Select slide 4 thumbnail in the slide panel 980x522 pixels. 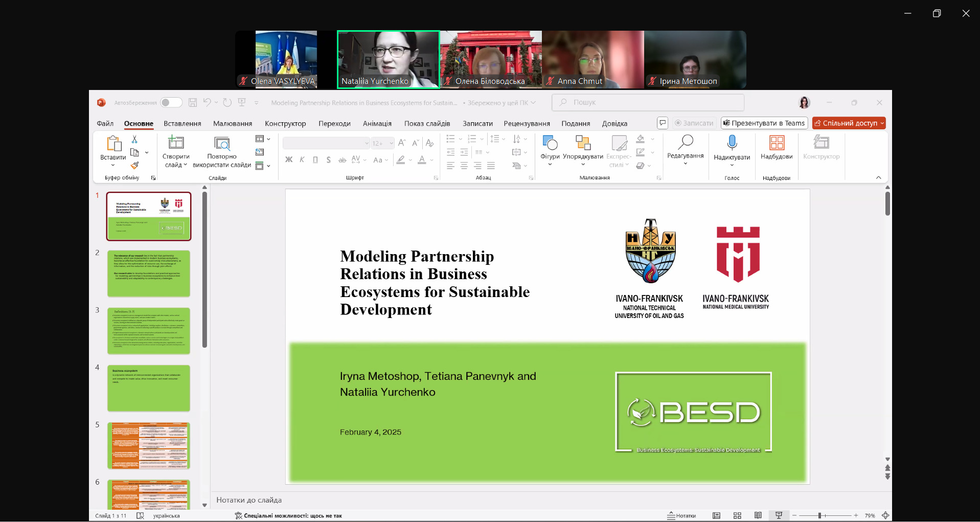148,388
